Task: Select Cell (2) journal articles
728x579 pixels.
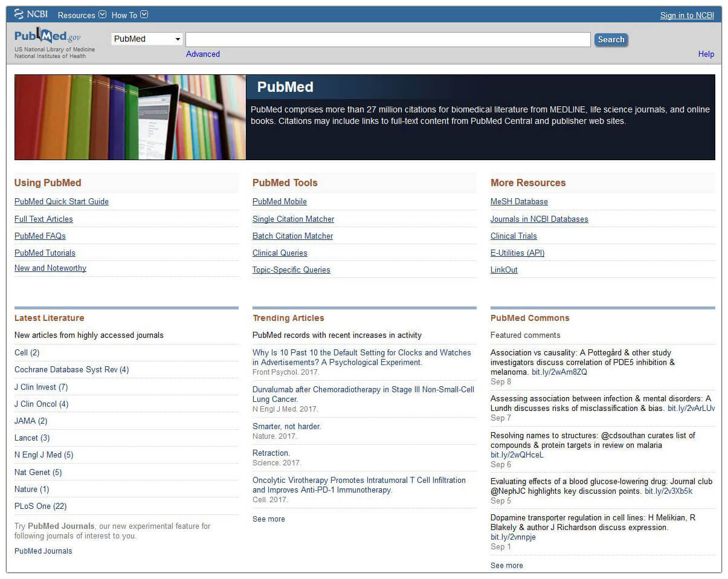Action: (x=27, y=353)
